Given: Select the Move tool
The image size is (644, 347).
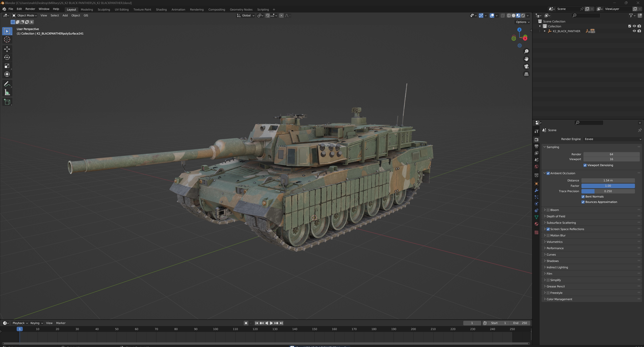Looking at the screenshot, I should click(7, 49).
